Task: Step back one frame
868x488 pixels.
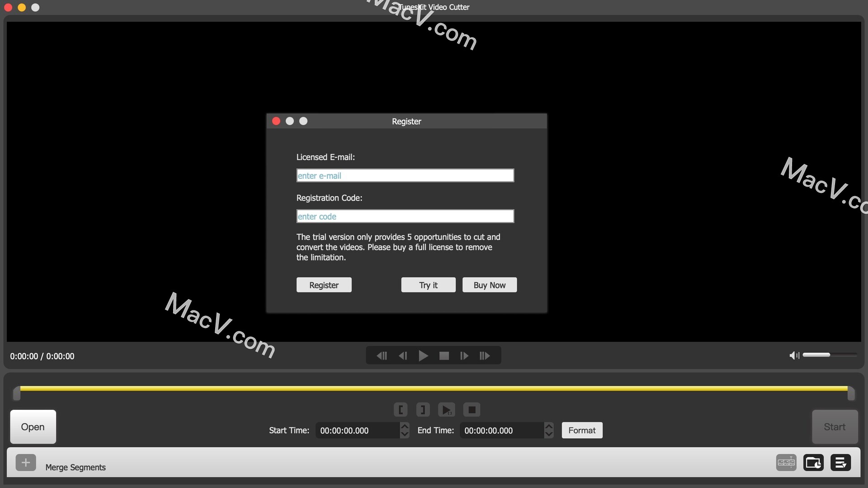Action: coord(403,356)
